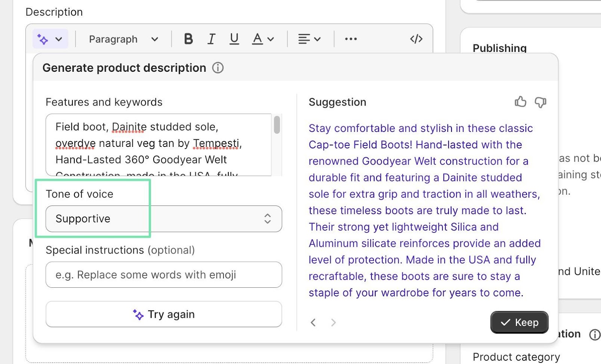The image size is (601, 364).
Task: Give the suggestion a thumbs up
Action: pos(520,102)
